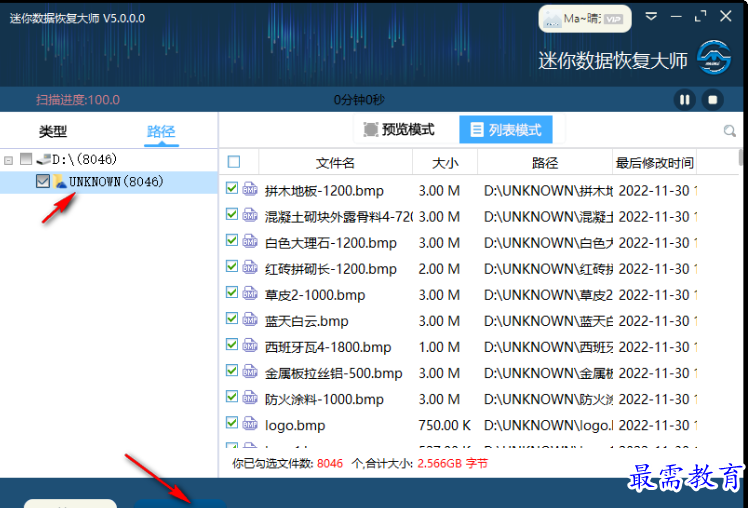Click the 8046 selected file count

point(330,463)
